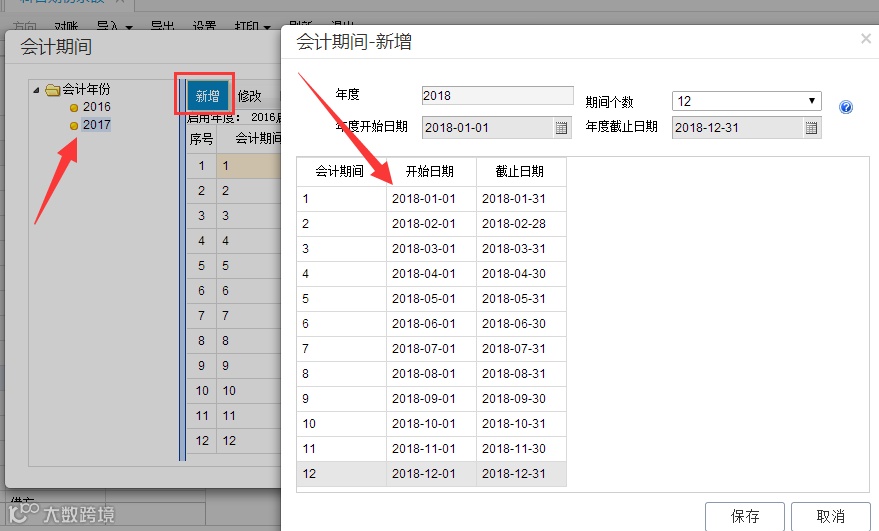Select row 序号 5 in 会计期间 window

coord(201,266)
